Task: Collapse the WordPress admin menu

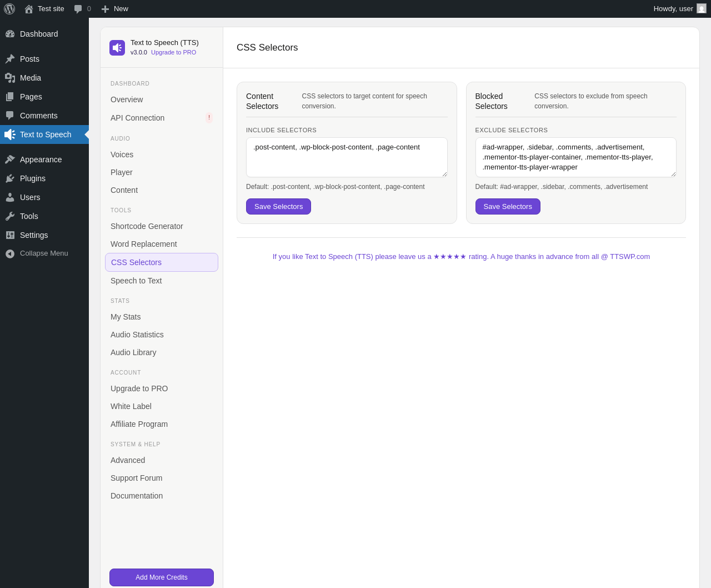Action: 44,253
